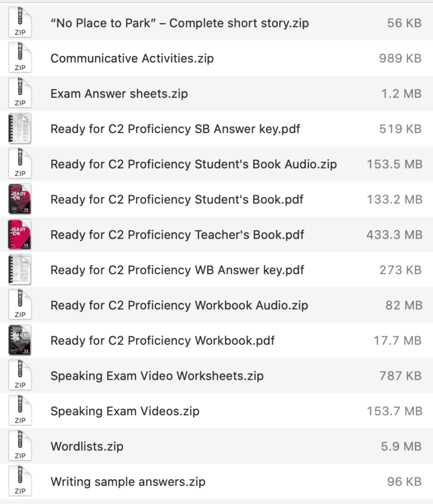The width and height of the screenshot is (433, 504).
Task: Click the Exam Answer sheets ZIP icon
Action: 20,94
